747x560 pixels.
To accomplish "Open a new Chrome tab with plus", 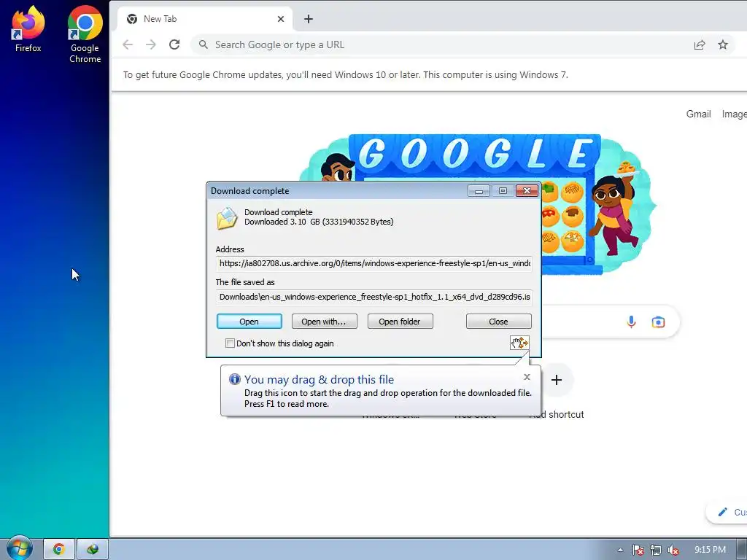I will 309,19.
